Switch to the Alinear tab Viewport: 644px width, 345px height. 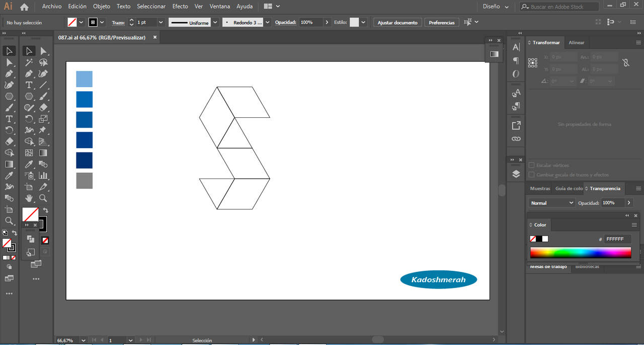577,43
